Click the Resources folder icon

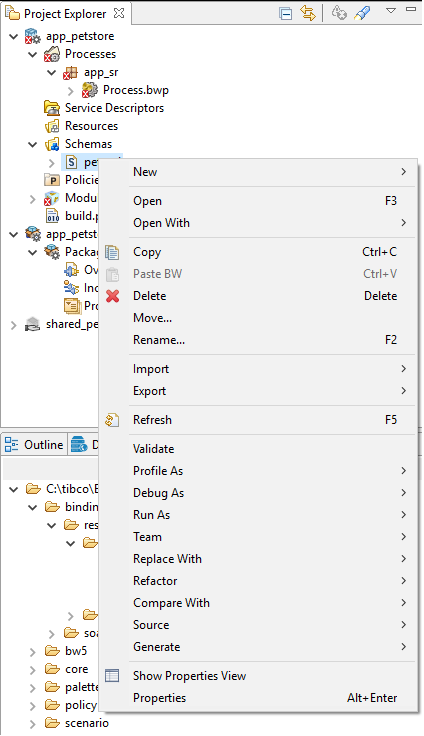(x=52, y=126)
